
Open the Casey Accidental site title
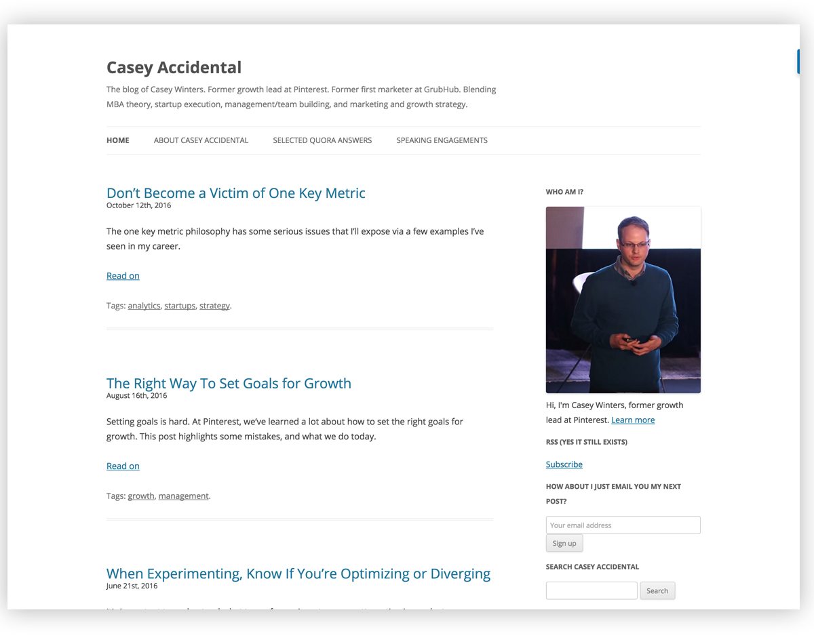tap(174, 68)
